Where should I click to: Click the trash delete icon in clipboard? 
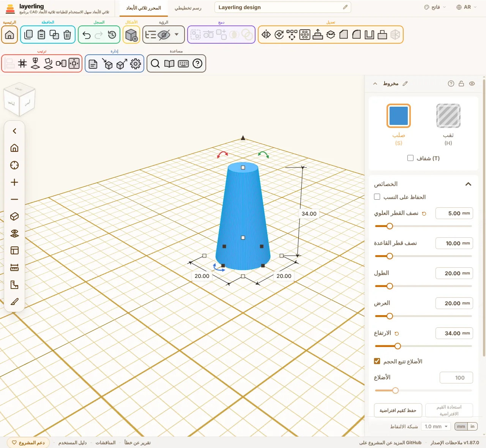tap(67, 35)
